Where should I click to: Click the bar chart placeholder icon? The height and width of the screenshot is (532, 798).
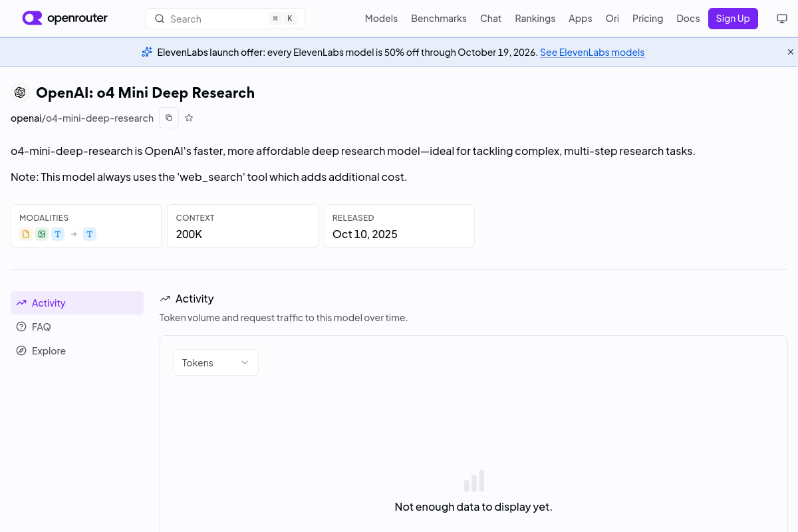[473, 481]
